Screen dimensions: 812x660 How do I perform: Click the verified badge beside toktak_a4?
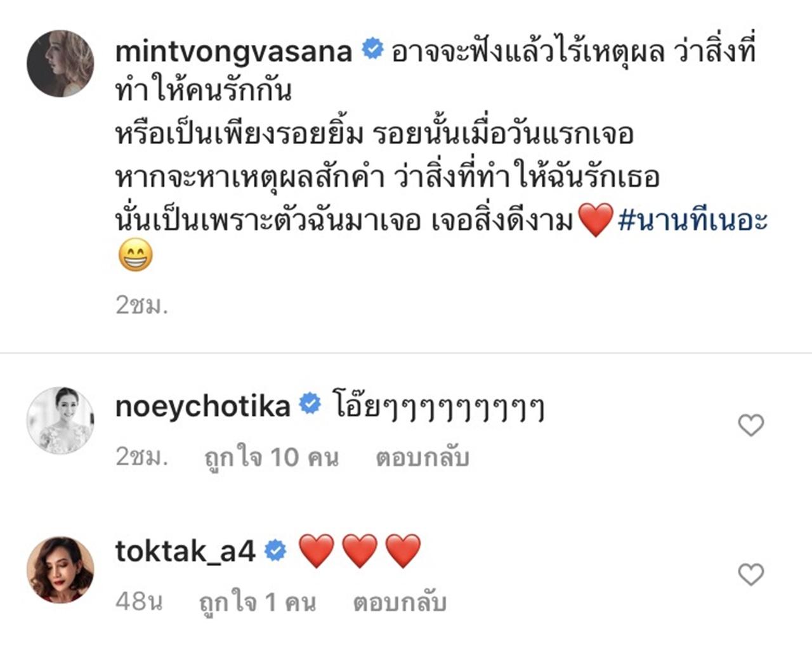click(275, 550)
